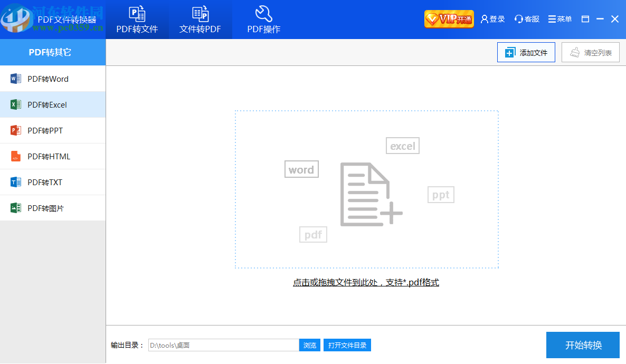The width and height of the screenshot is (626, 364).
Task: Click the 开始转换 button
Action: (583, 345)
